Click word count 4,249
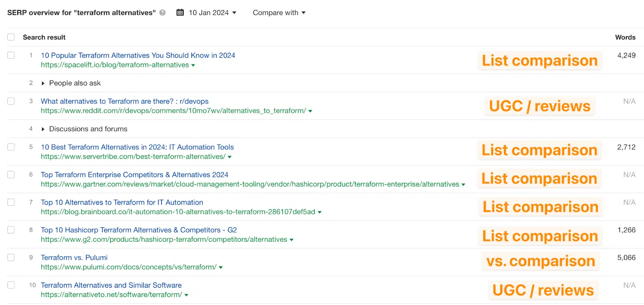 click(x=626, y=55)
